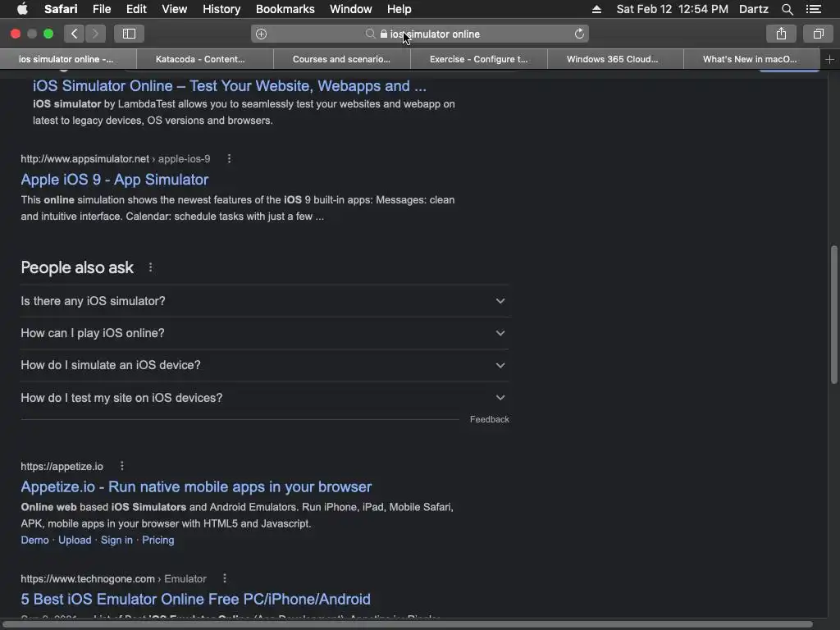Switch to Windows 365 Cloud tab
The width and height of the screenshot is (840, 630).
point(615,59)
